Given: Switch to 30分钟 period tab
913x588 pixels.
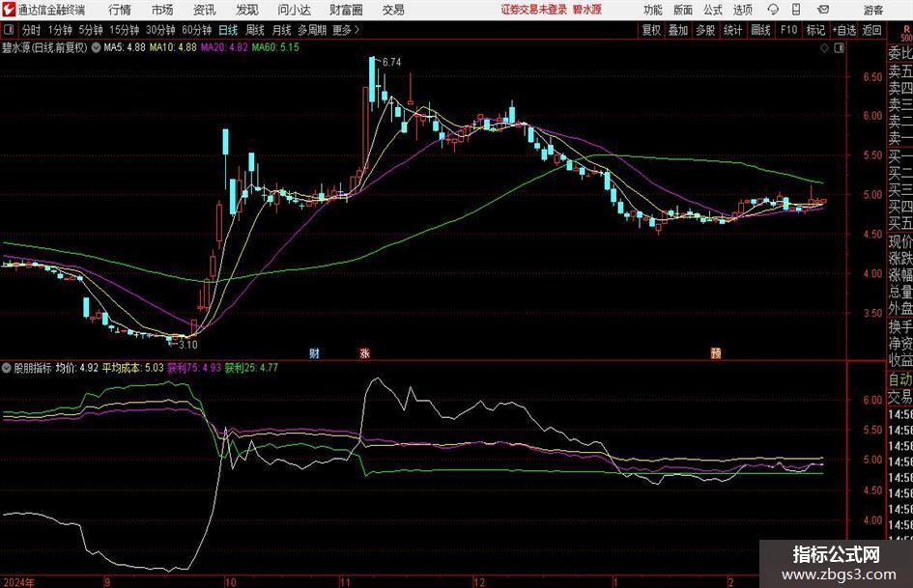Looking at the screenshot, I should 160,30.
